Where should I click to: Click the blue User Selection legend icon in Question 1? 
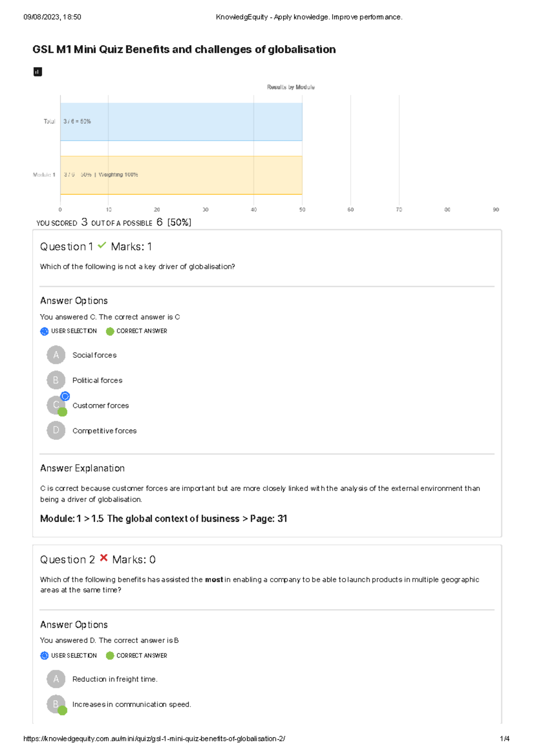tap(44, 331)
